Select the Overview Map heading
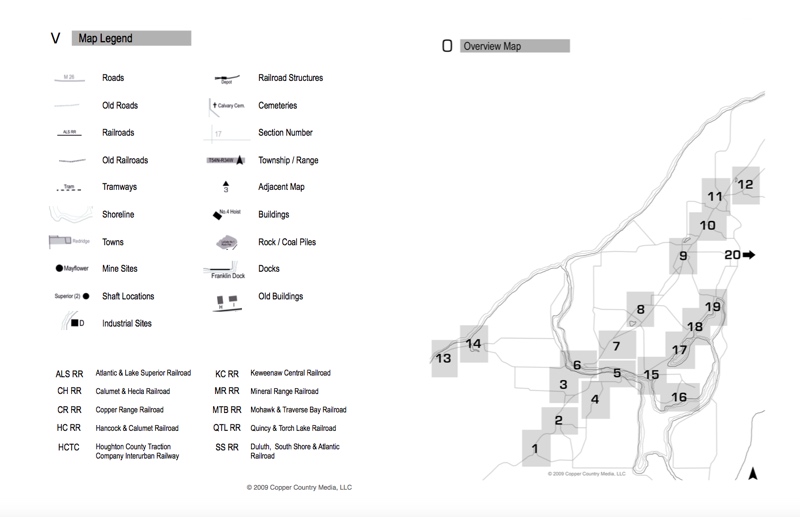This screenshot has height=517, width=800. [x=515, y=46]
